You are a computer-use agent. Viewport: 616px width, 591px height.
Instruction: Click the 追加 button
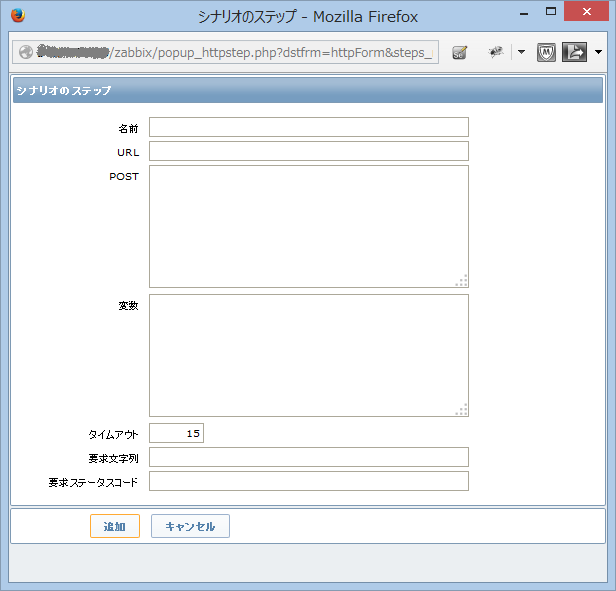(x=115, y=526)
